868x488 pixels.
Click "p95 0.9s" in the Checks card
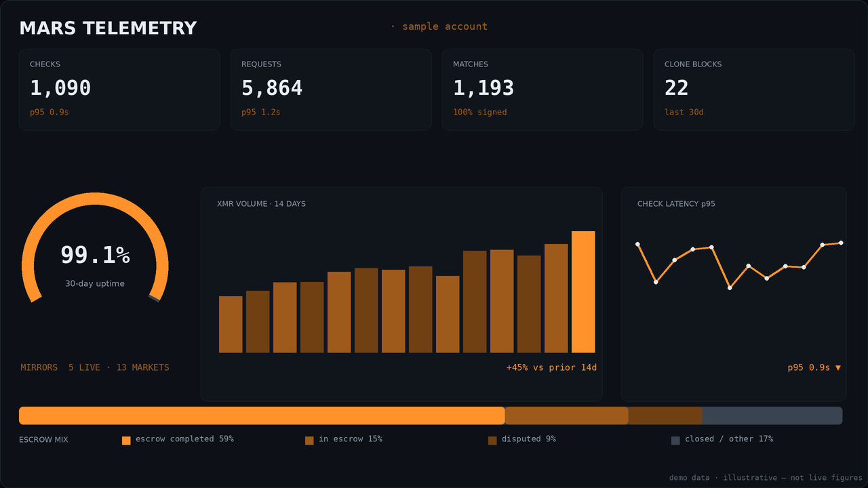49,113
